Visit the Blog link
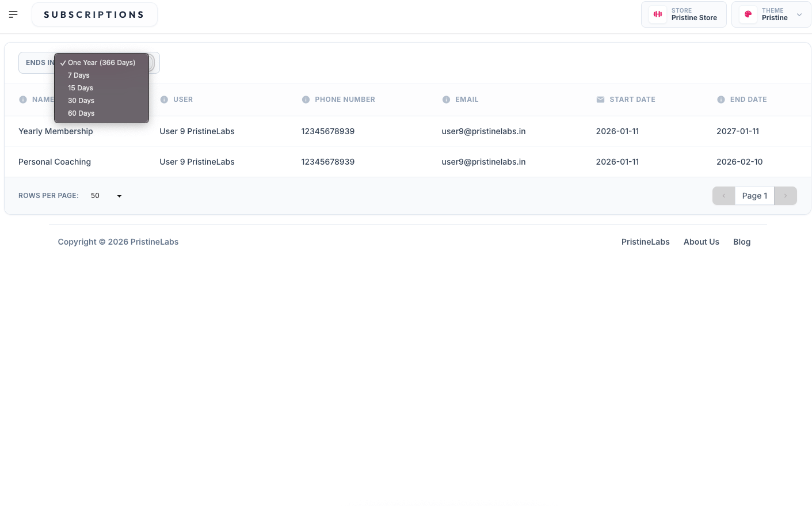Viewport: 812px width, 506px height. [741, 241]
